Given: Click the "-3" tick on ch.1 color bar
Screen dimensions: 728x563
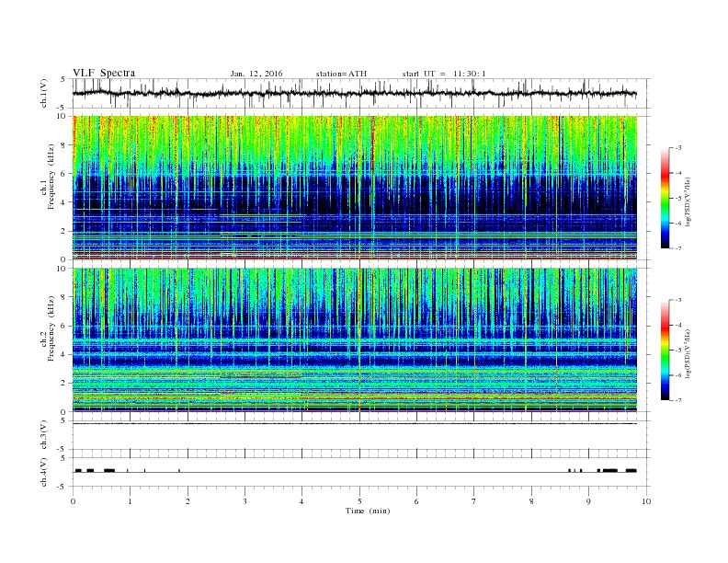Looking at the screenshot, I should coord(677,148).
